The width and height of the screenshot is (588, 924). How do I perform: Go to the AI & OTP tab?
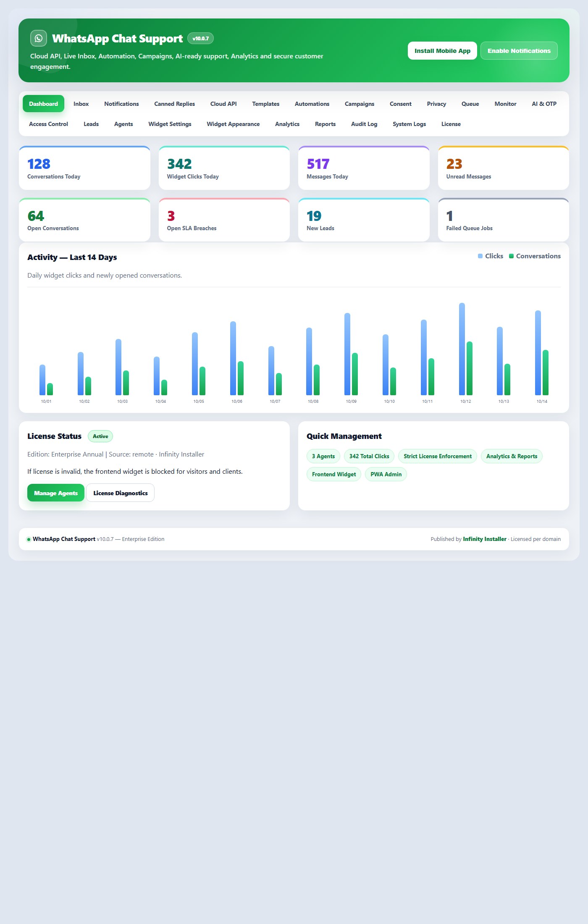tap(544, 104)
